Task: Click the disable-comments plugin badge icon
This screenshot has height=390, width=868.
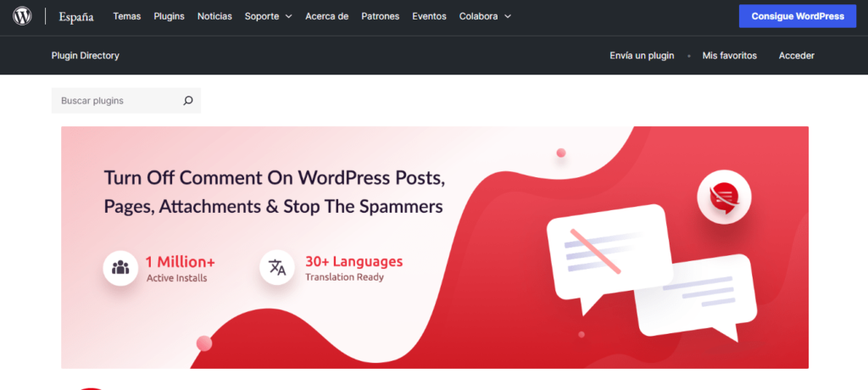Action: tap(724, 197)
